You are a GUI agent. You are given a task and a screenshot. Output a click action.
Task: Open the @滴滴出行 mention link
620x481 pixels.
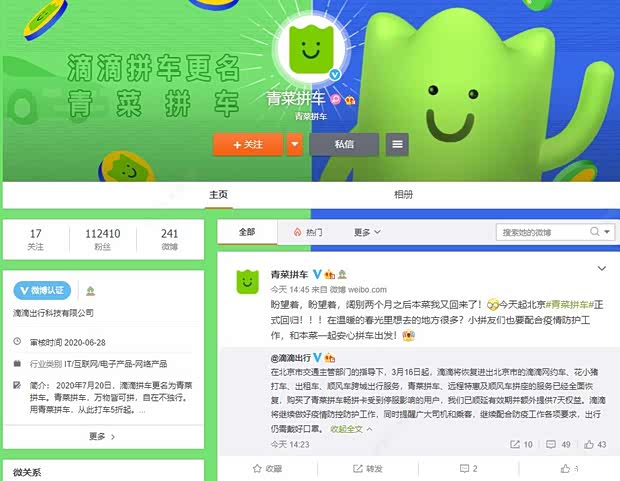(291, 358)
